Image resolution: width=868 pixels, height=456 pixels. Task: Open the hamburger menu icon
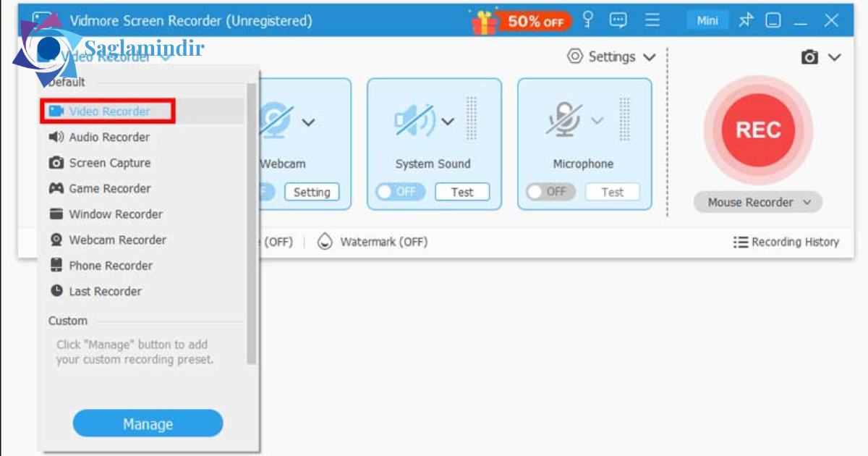652,20
